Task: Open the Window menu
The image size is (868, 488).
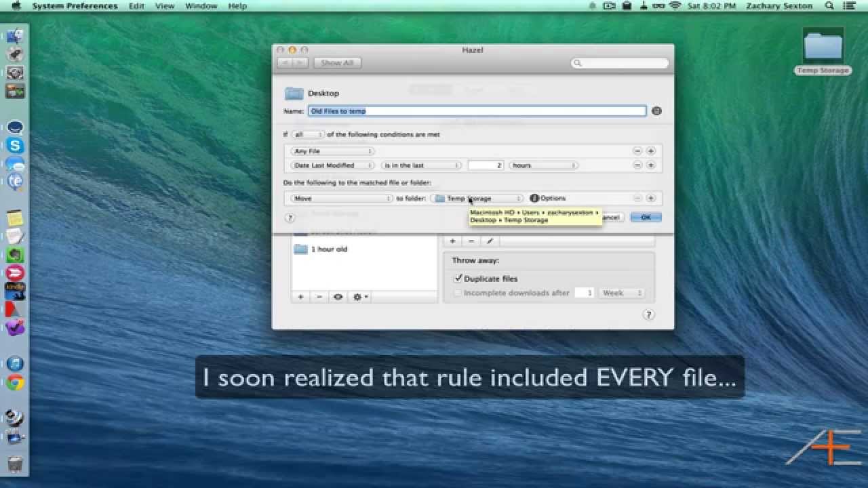Action: [201, 6]
